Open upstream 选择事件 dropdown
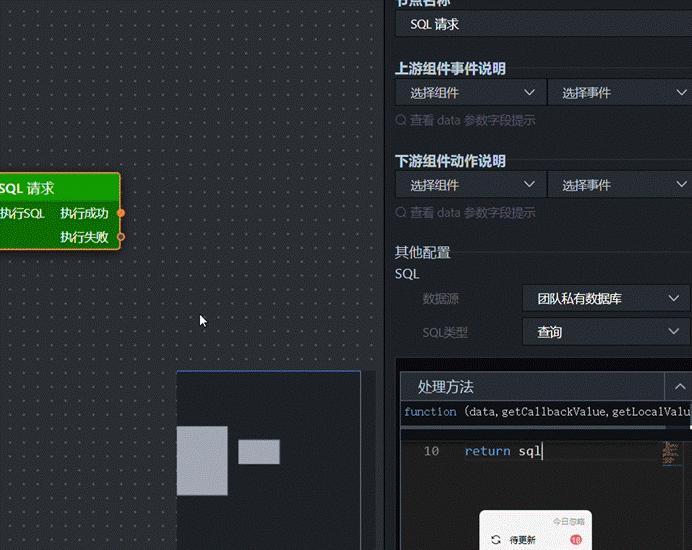 point(620,93)
